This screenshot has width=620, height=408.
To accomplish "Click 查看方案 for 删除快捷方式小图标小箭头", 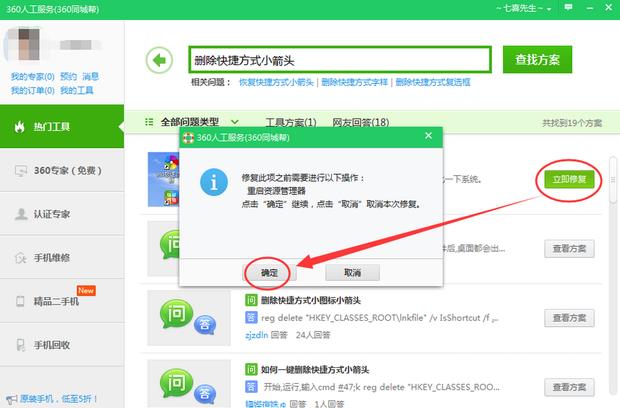I will 569,318.
